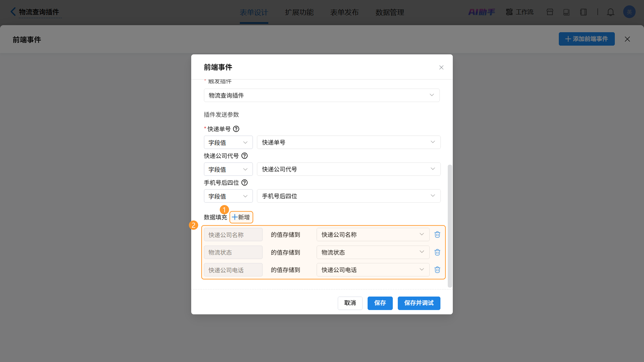The image size is (644, 362).
Task: Click 保存并调试 button
Action: [x=419, y=303]
